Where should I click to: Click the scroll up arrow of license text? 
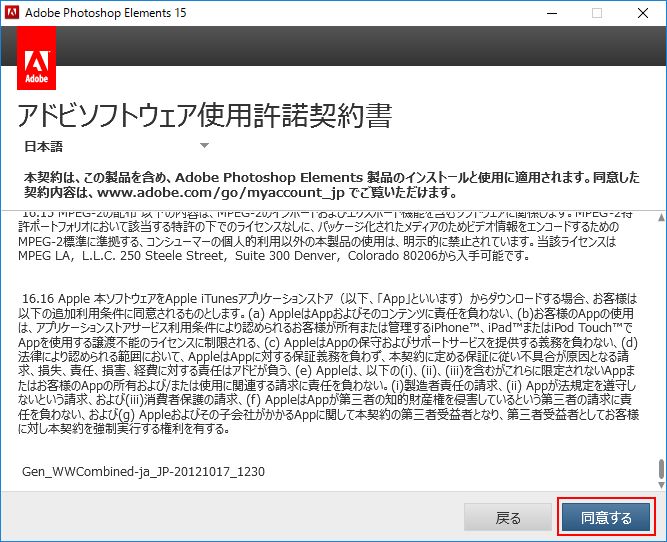coord(661,217)
